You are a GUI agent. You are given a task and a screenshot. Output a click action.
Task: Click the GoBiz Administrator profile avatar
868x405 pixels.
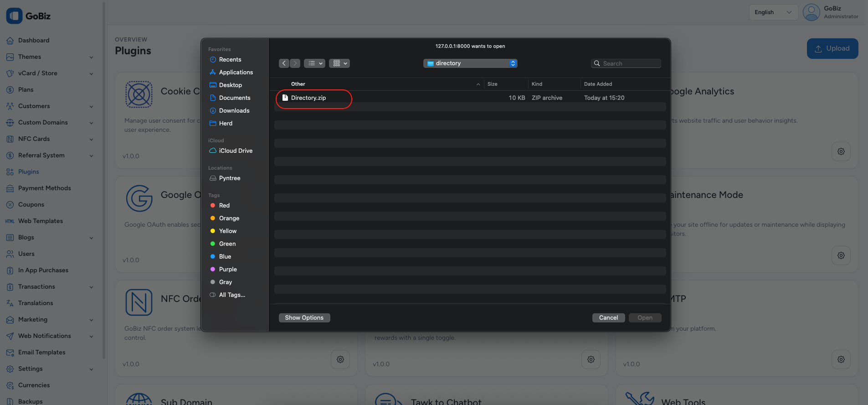(x=811, y=12)
